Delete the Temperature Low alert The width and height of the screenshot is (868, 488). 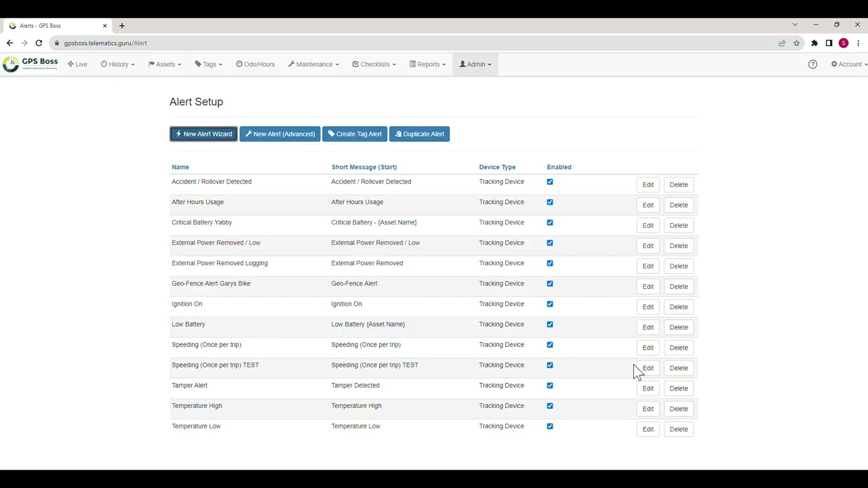(x=679, y=429)
